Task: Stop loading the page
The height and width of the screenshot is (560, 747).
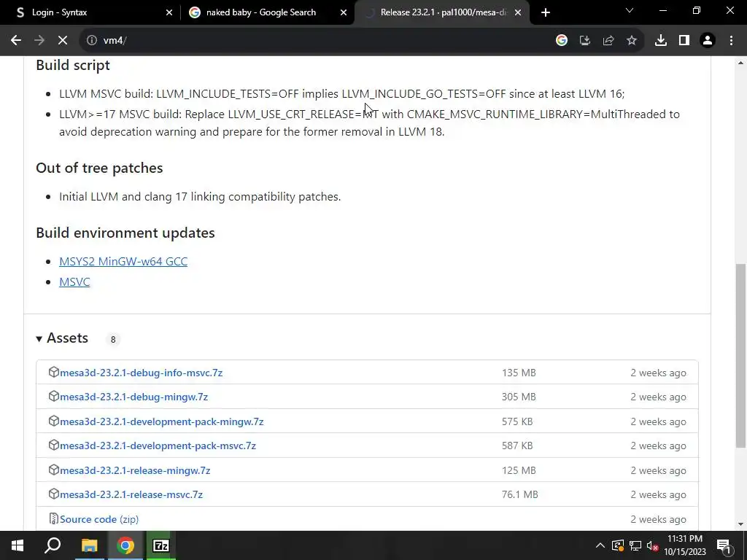Action: point(63,41)
